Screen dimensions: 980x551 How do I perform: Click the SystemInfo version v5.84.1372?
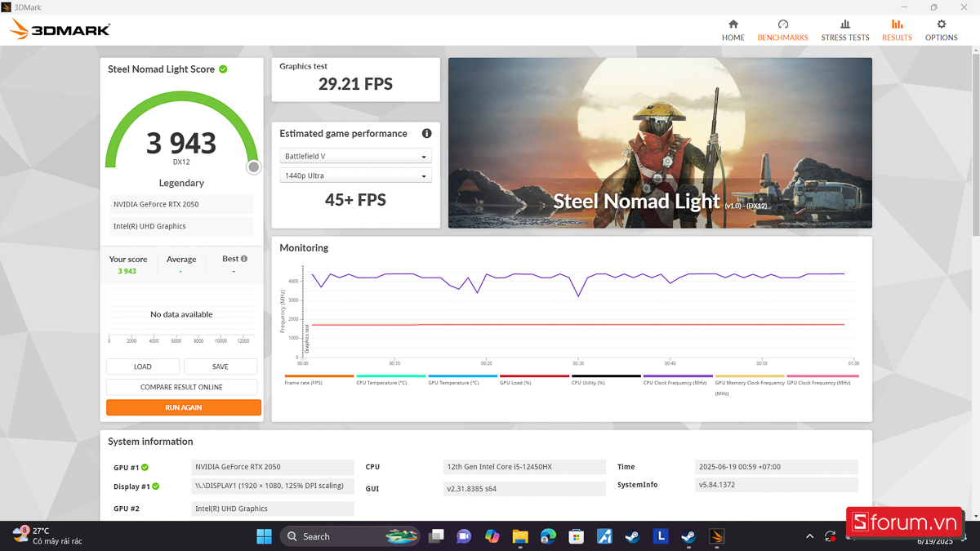pyautogui.click(x=776, y=485)
